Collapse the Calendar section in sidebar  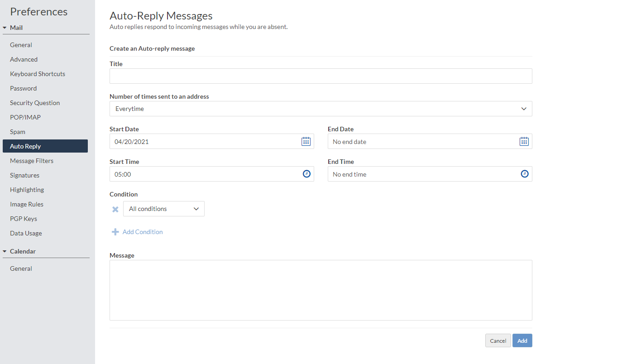pyautogui.click(x=5, y=251)
